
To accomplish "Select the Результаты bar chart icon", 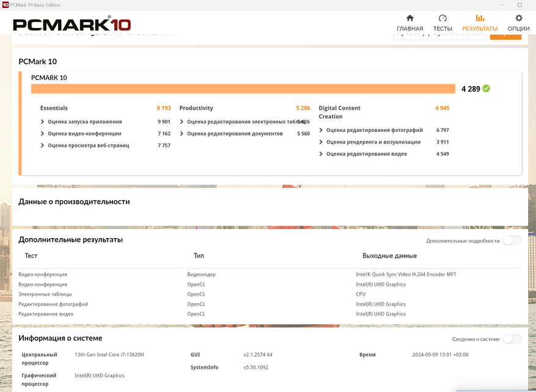I will tap(480, 18).
